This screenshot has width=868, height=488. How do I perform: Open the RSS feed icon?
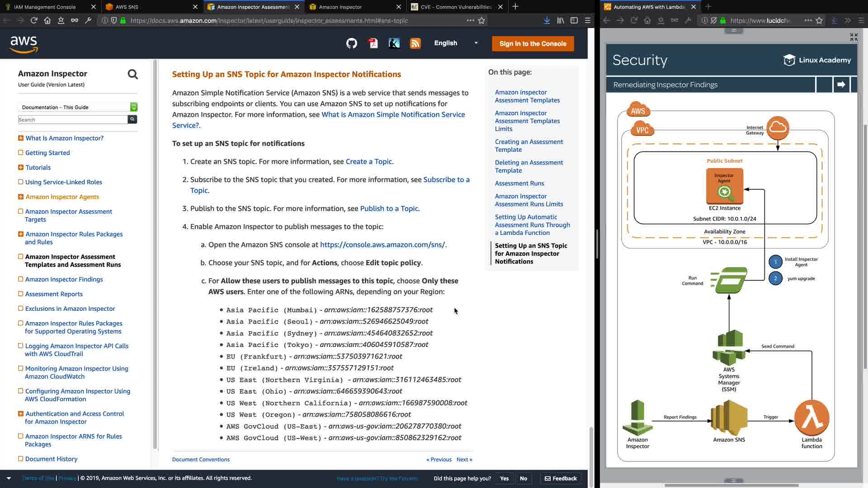click(415, 43)
